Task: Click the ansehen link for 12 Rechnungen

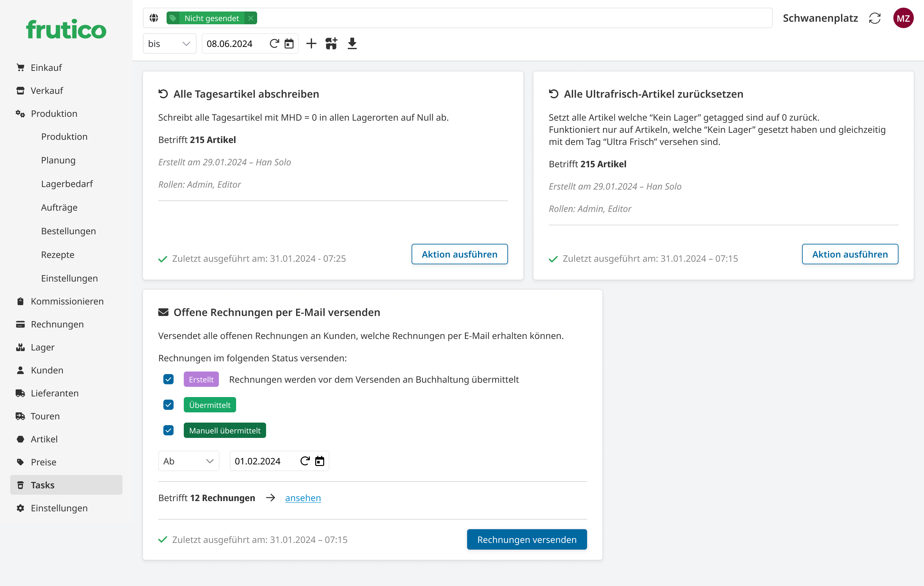Action: tap(303, 498)
